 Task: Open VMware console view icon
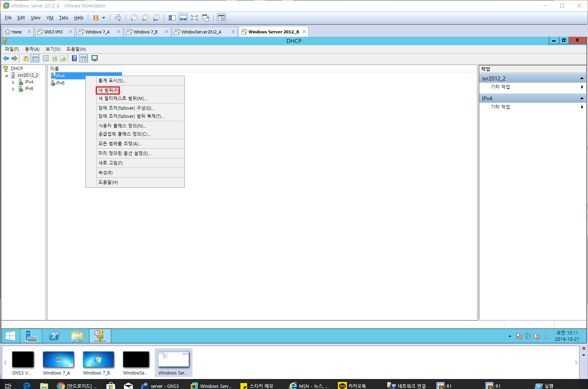pyautogui.click(x=221, y=18)
